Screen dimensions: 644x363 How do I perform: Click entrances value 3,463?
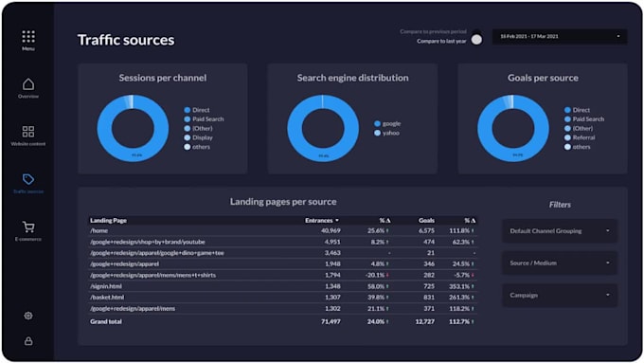click(332, 253)
